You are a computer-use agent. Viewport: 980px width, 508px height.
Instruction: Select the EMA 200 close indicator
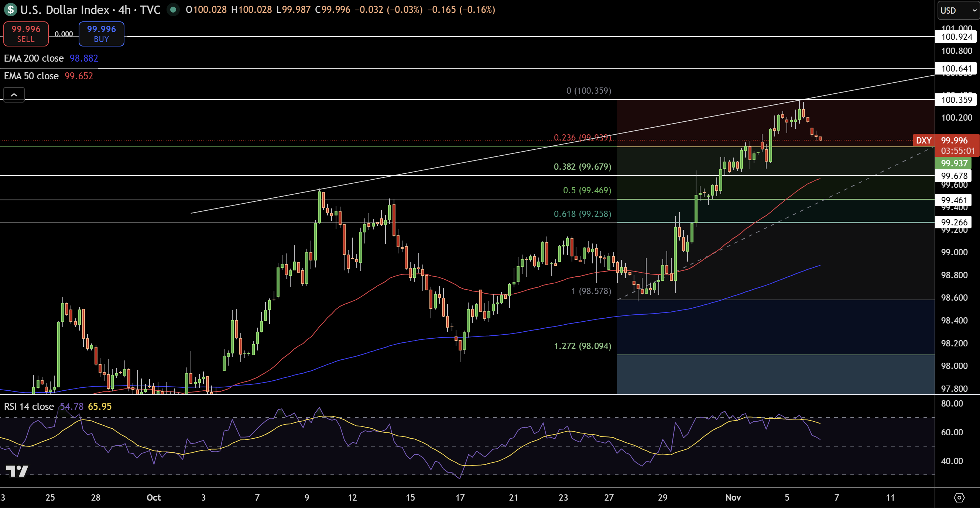34,58
